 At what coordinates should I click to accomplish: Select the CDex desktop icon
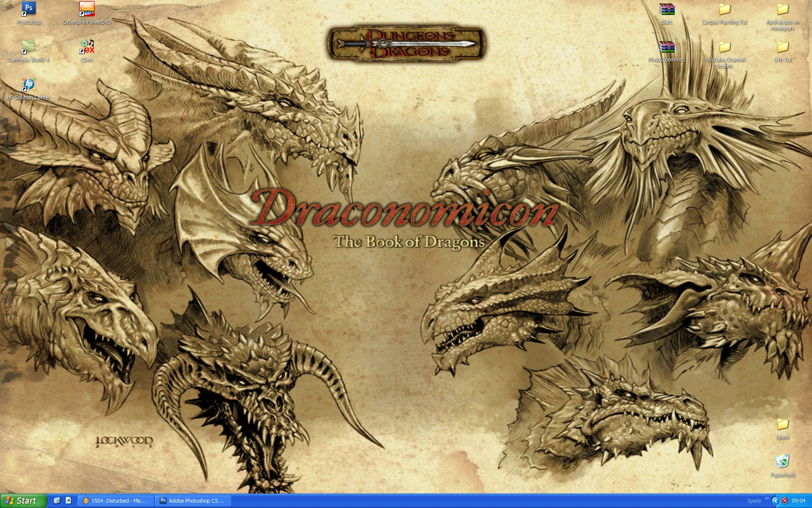coord(87,51)
